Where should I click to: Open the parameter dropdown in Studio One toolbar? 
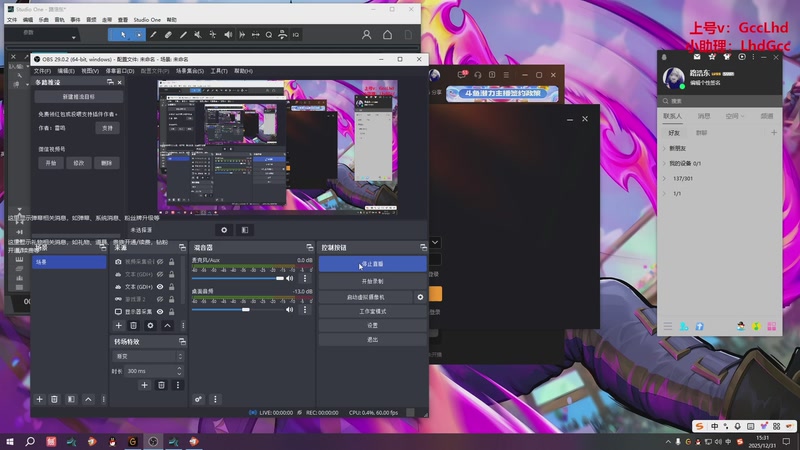(x=73, y=37)
